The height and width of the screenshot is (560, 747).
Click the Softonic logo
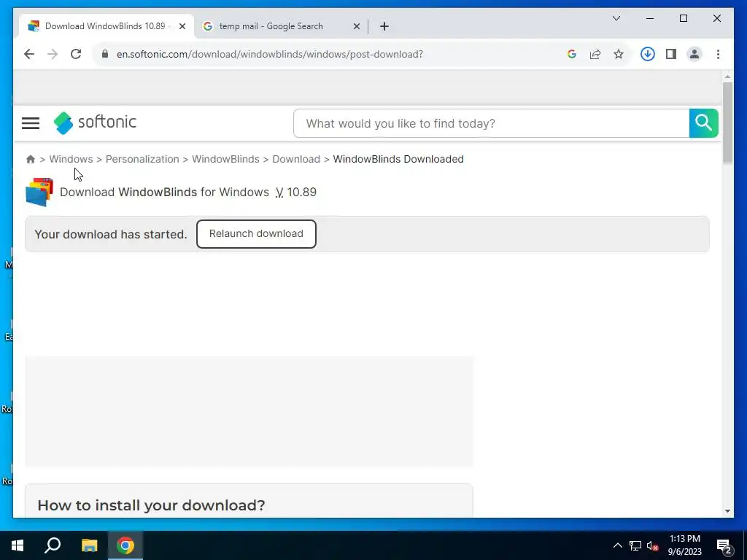pyautogui.click(x=96, y=122)
